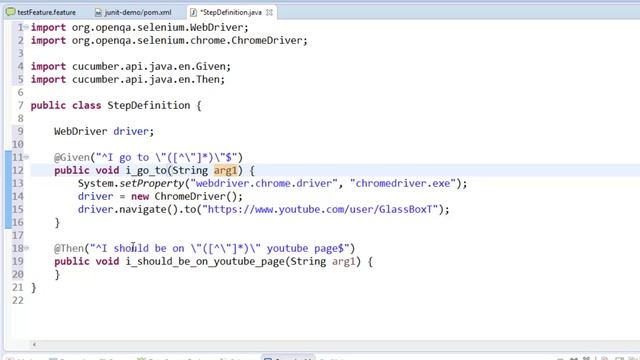Click the @Then annotation on line 18

click(x=69, y=248)
